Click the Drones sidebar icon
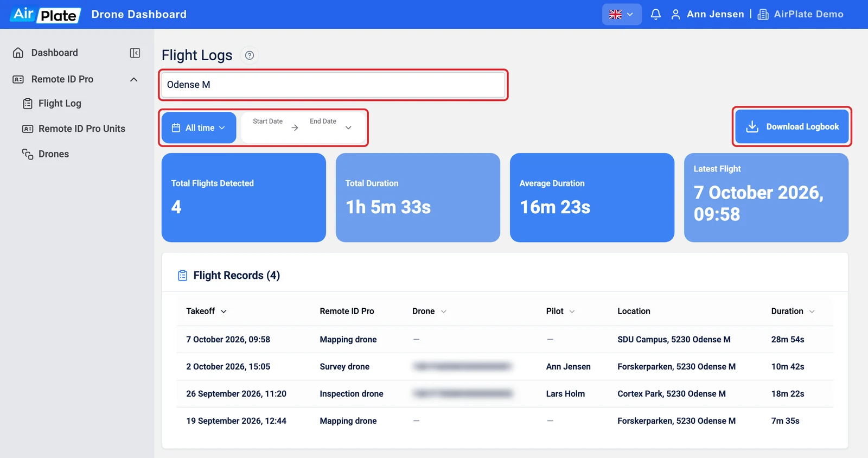Viewport: 868px width, 458px height. click(28, 154)
